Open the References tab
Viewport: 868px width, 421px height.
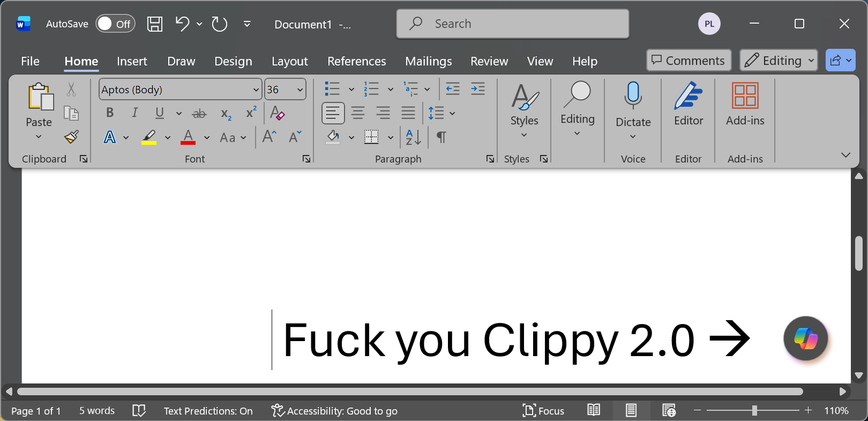point(356,61)
